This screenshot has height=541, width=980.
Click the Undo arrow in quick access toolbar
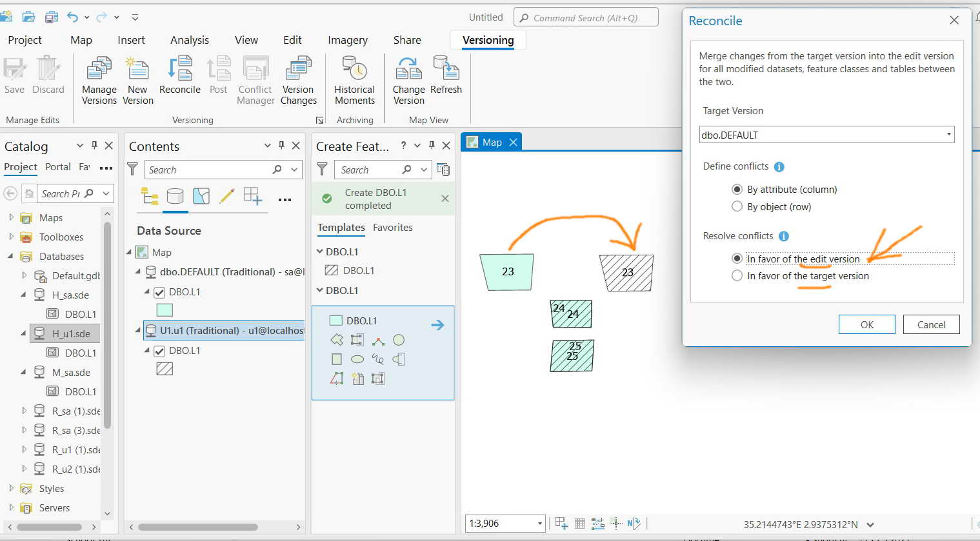tap(72, 17)
